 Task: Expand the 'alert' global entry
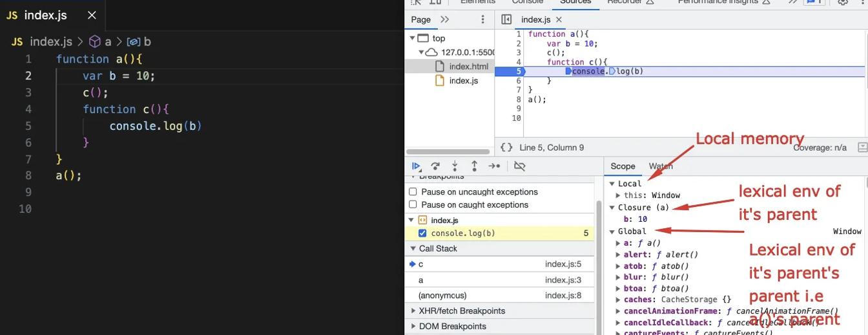619,255
